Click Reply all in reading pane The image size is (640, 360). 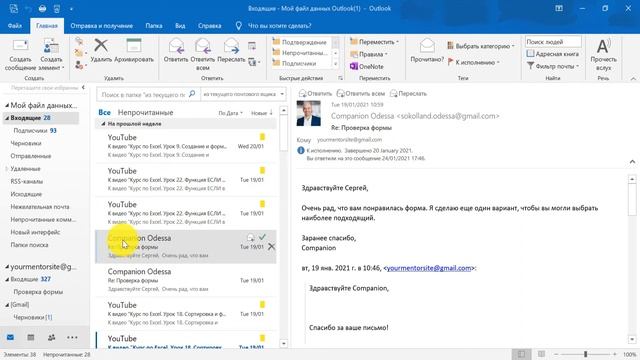(360, 93)
